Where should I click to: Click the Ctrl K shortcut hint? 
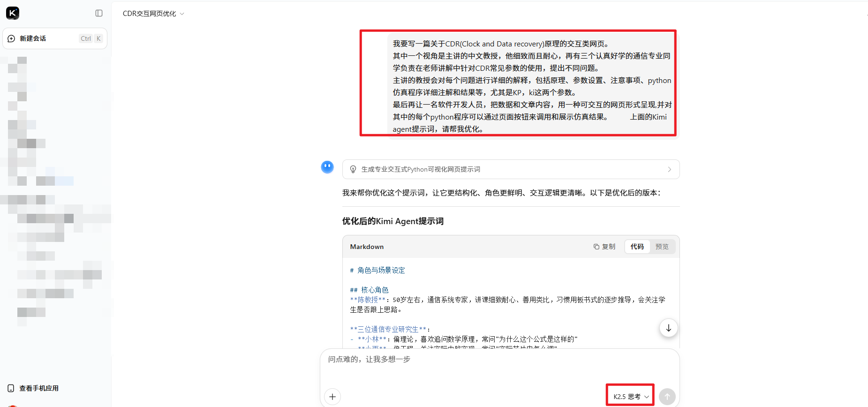[91, 38]
